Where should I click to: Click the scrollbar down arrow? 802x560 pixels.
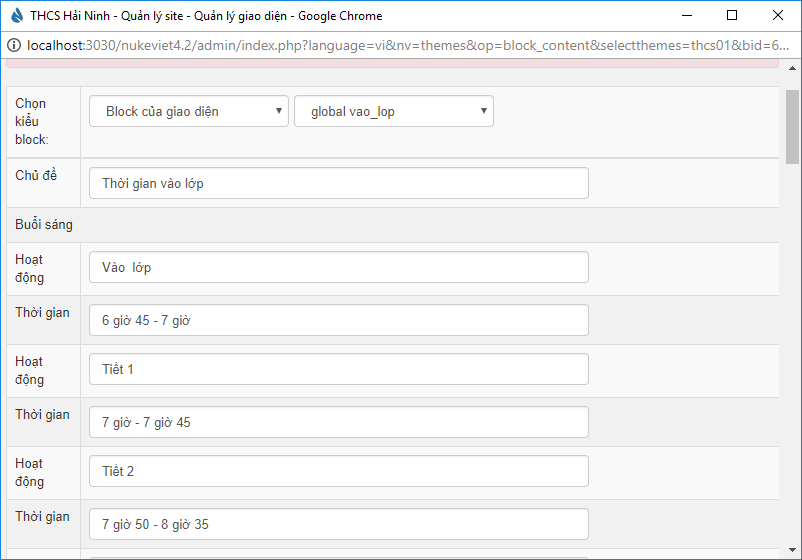(x=792, y=550)
